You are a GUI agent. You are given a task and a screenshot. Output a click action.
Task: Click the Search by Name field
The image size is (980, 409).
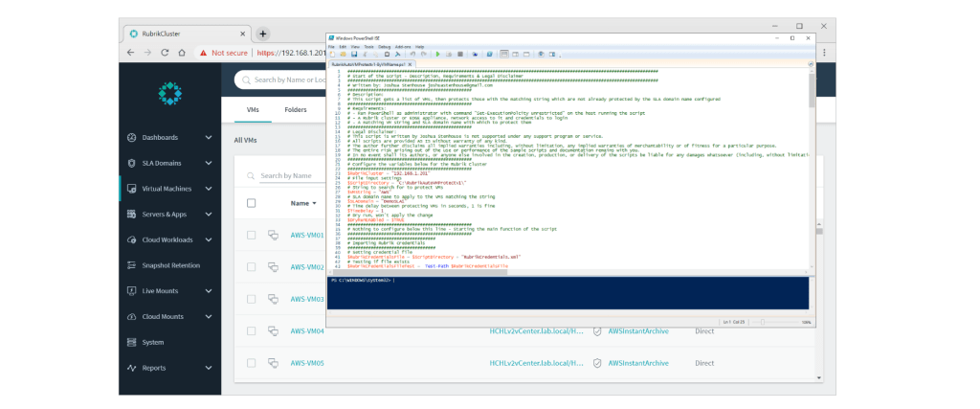[x=293, y=176]
